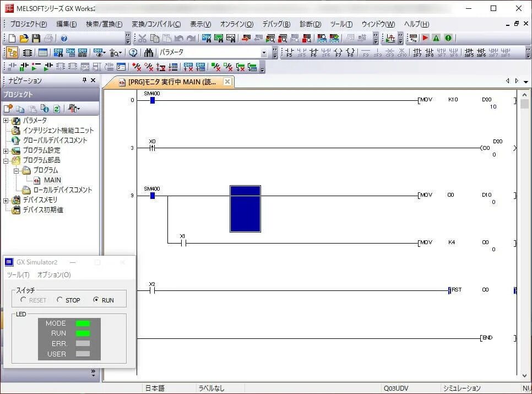This screenshot has height=394, width=532.
Task: Create a new project with the New icon
Action: pos(12,39)
